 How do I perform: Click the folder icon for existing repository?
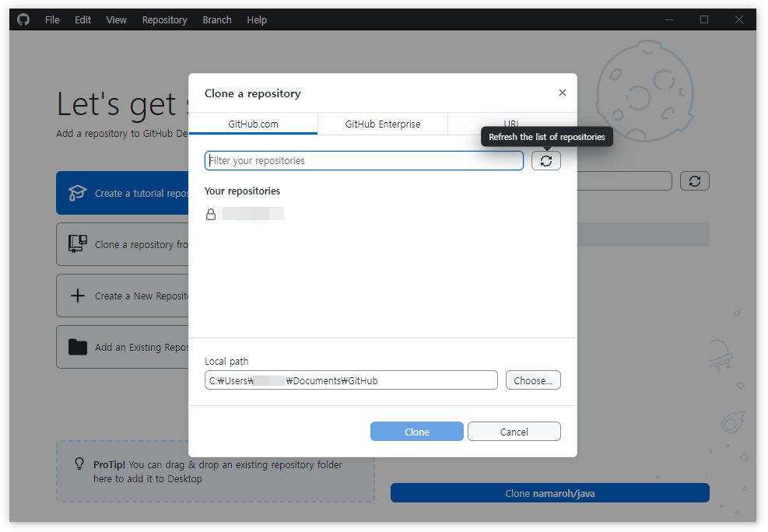[77, 347]
